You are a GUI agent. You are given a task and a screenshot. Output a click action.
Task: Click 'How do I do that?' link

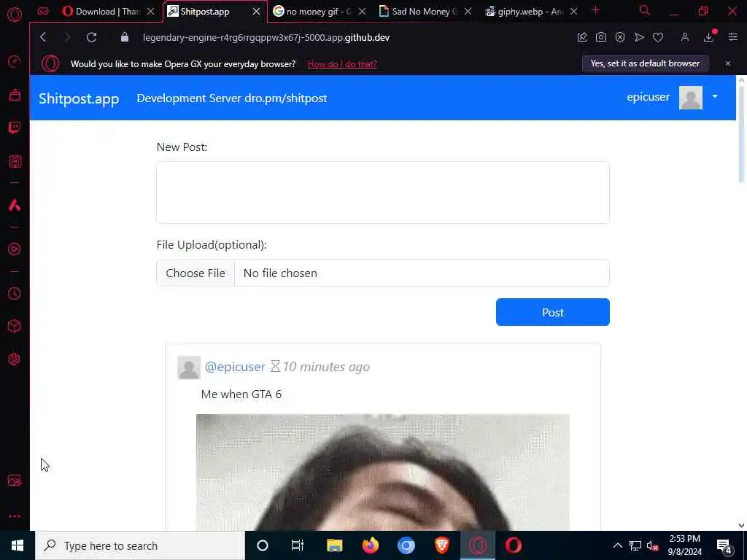coord(342,64)
